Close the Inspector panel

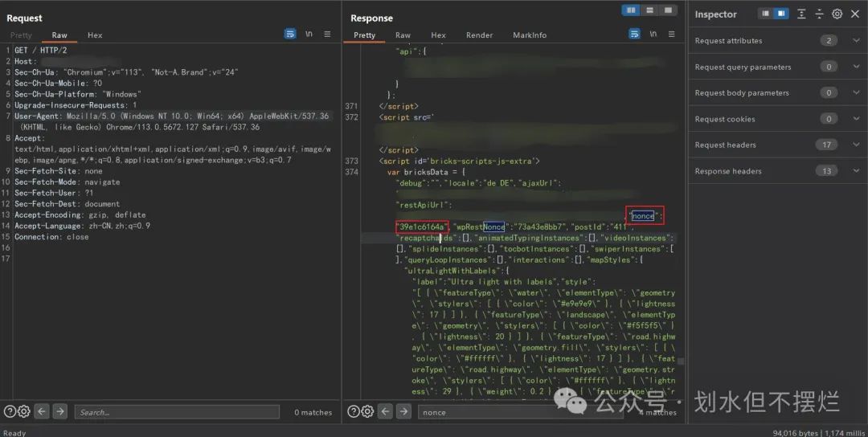click(854, 14)
